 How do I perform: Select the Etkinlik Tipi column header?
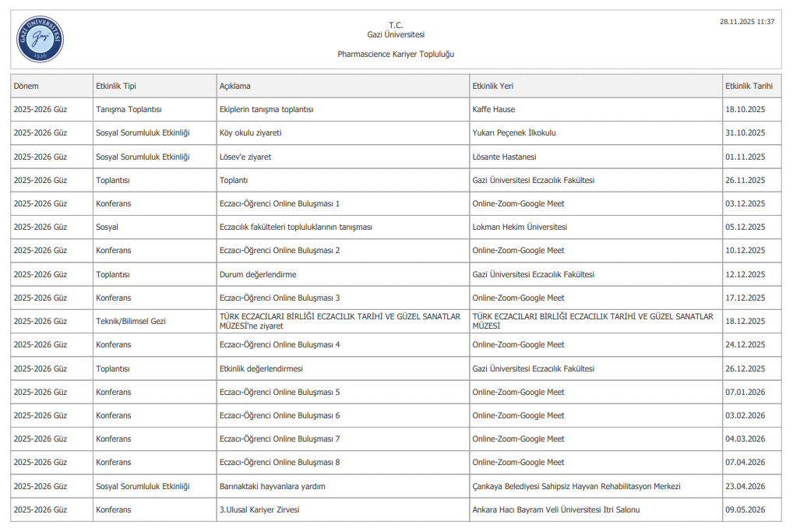(x=115, y=86)
